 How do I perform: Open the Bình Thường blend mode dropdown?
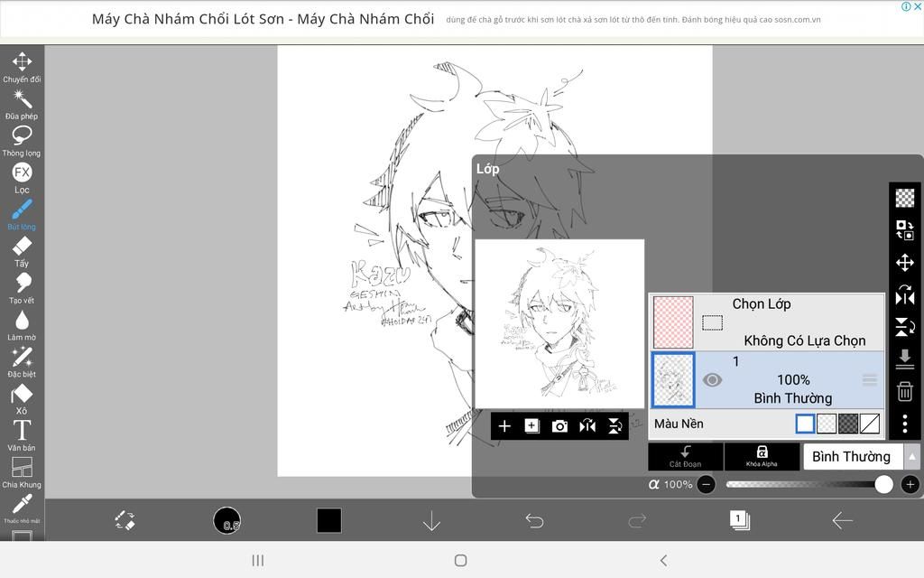(852, 456)
